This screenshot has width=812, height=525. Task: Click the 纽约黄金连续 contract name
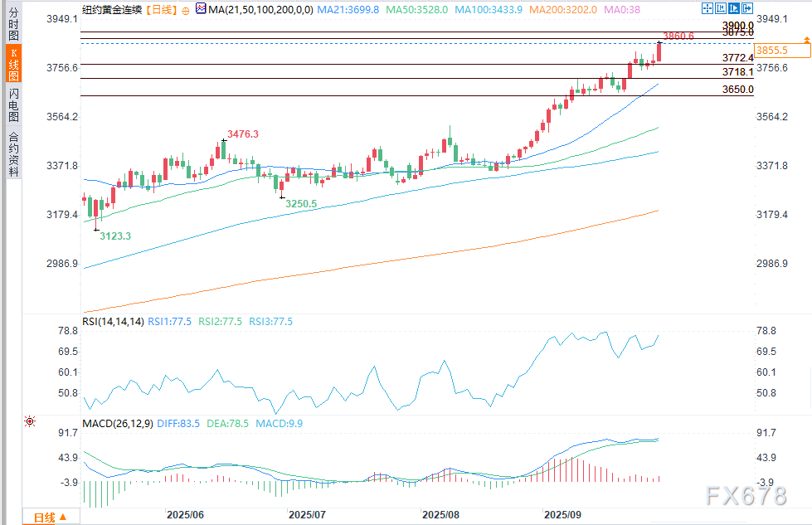[x=111, y=9]
